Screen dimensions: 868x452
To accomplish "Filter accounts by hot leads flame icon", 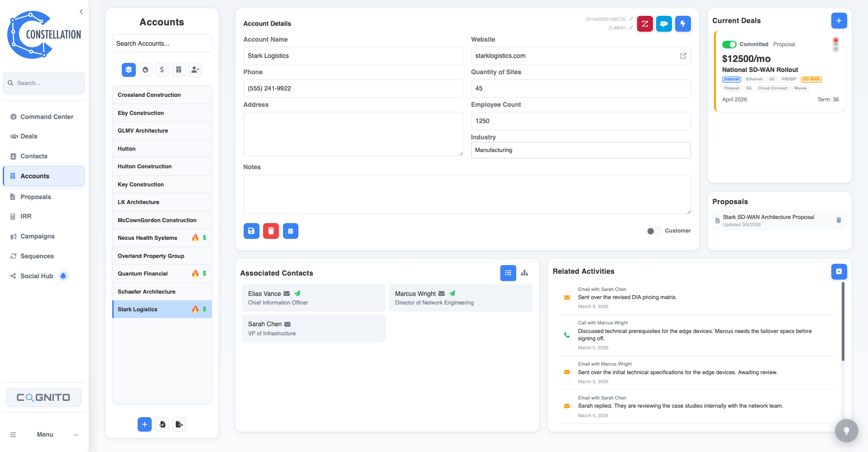I will click(x=145, y=70).
